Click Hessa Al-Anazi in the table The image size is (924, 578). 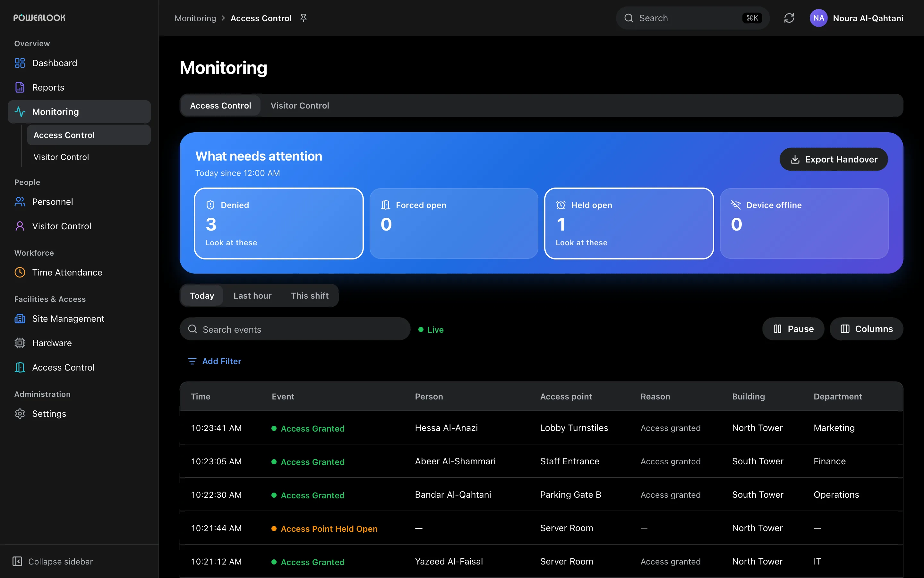click(x=446, y=428)
